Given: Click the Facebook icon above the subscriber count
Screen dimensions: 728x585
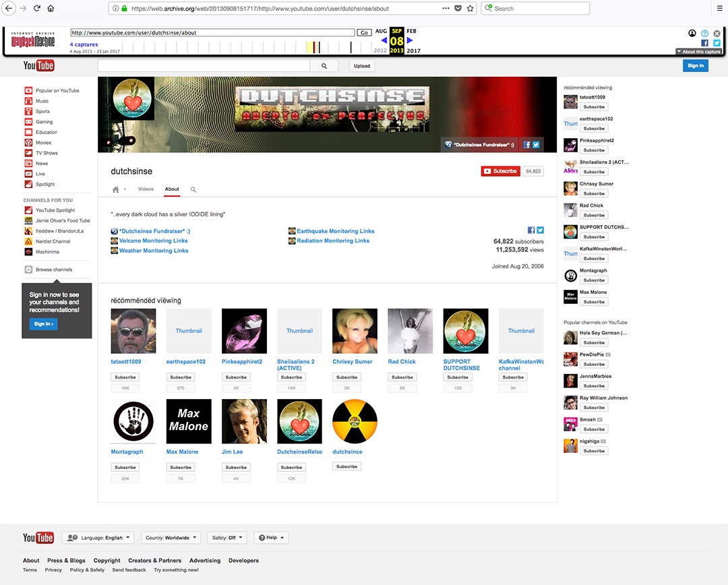Looking at the screenshot, I should pos(531,230).
